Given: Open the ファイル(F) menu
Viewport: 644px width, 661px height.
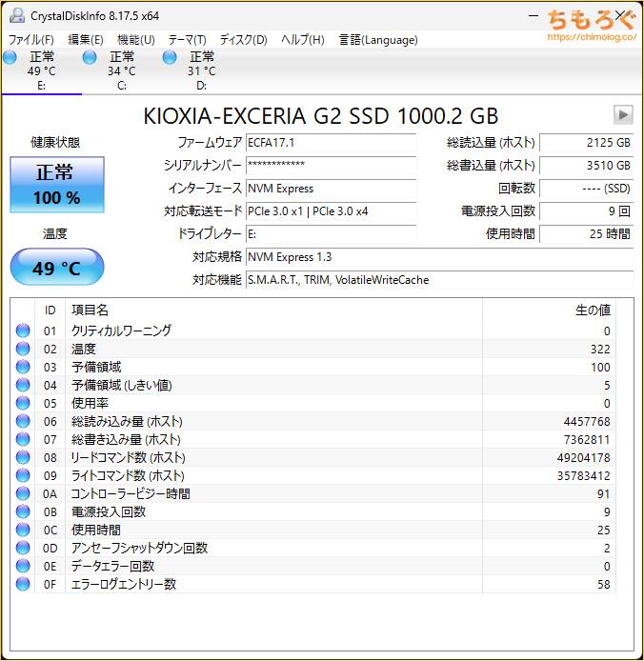Looking at the screenshot, I should tap(31, 40).
